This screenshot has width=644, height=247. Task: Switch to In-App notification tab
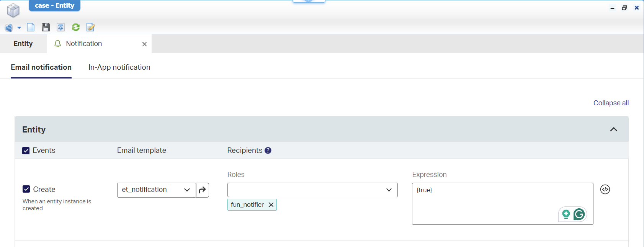119,67
